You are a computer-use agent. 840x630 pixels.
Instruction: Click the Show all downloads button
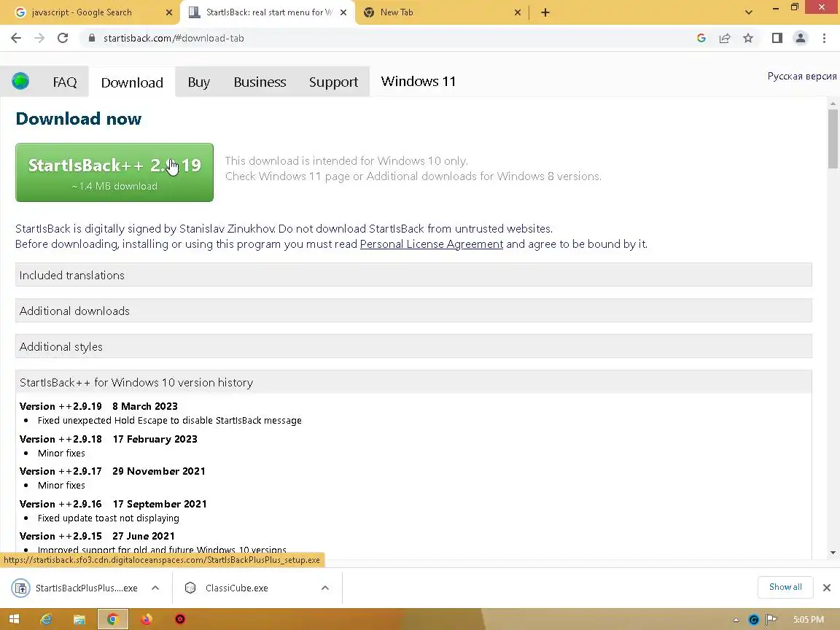click(785, 587)
